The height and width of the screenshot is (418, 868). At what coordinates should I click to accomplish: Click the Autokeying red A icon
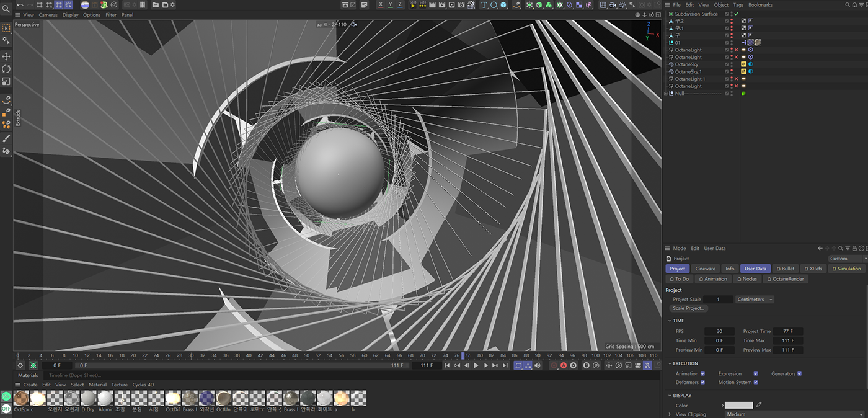564,366
